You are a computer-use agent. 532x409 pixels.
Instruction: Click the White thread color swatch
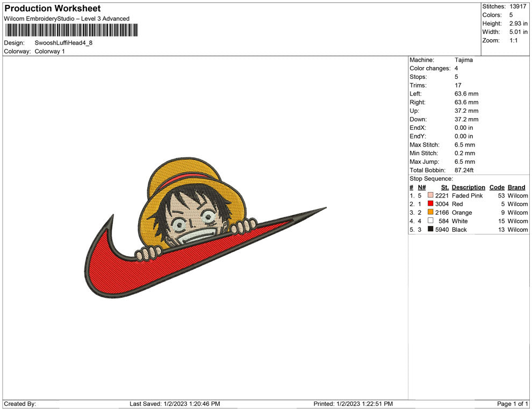[430, 221]
